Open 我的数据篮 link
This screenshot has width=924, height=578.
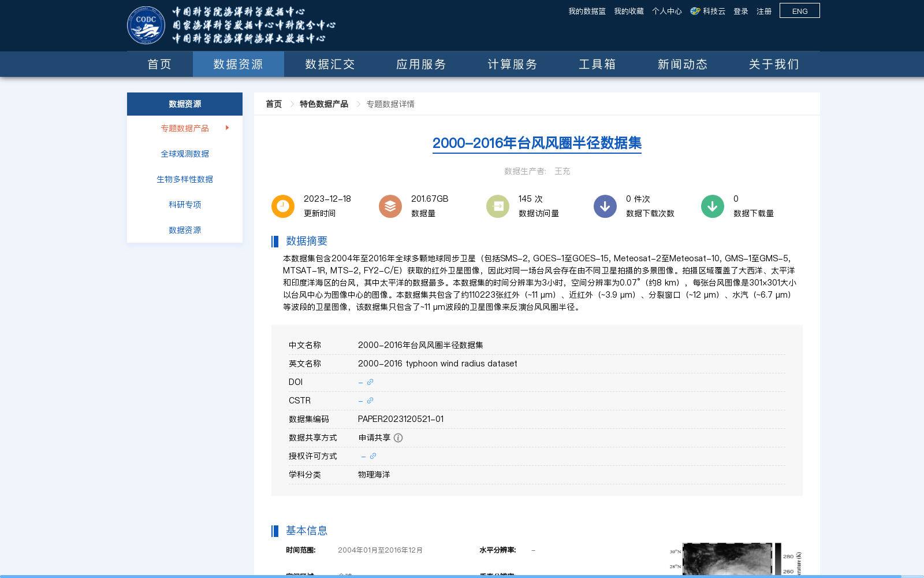pos(587,11)
